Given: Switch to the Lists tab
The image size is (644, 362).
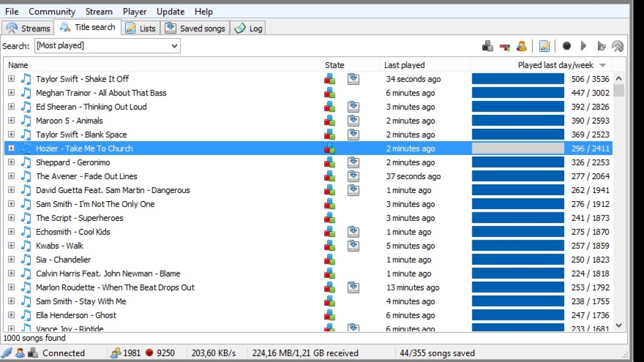Looking at the screenshot, I should click(141, 28).
